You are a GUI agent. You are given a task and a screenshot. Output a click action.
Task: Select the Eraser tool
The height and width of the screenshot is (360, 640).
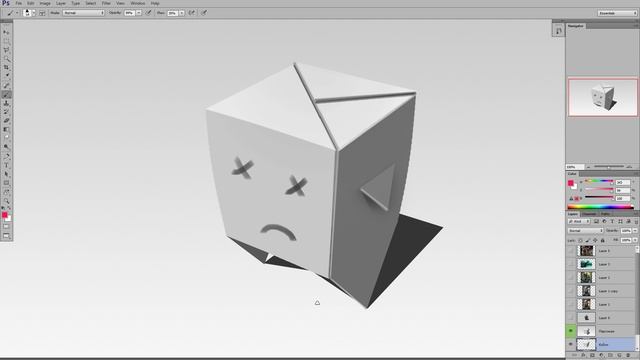click(6, 121)
